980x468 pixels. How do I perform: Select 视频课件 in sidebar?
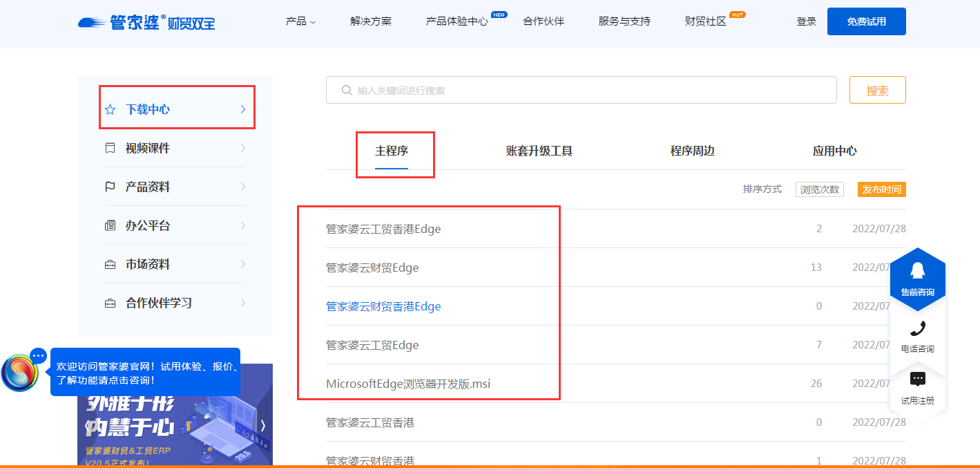coord(148,148)
